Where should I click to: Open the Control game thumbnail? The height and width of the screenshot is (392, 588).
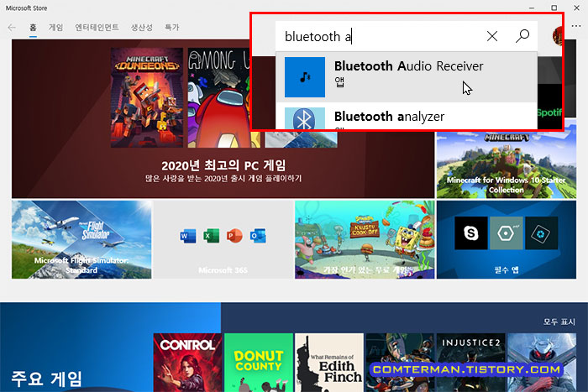(x=187, y=363)
